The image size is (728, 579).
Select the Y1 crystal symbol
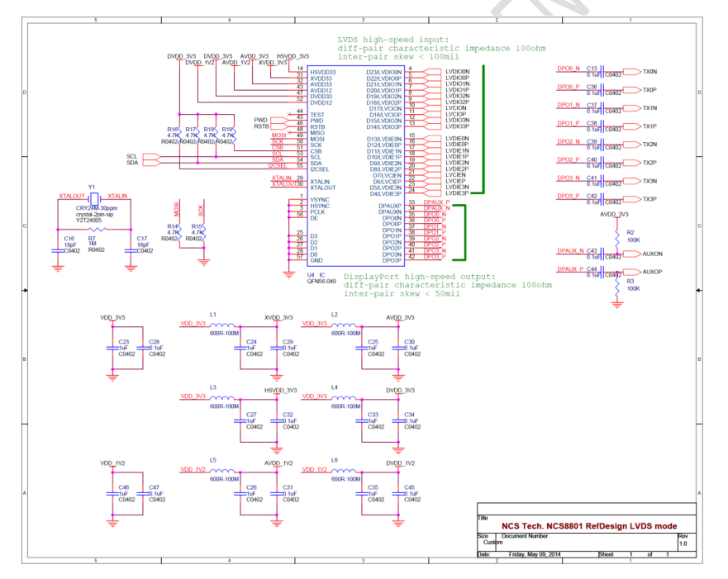pos(93,200)
